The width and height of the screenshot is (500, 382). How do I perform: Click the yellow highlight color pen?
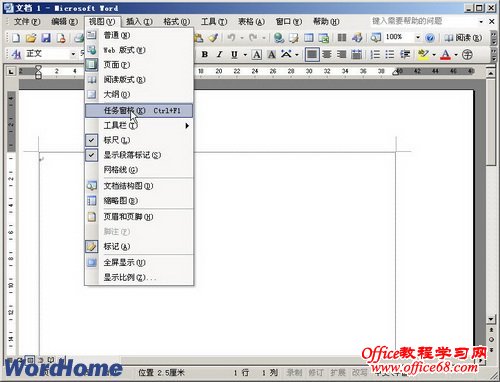pyautogui.click(x=423, y=54)
